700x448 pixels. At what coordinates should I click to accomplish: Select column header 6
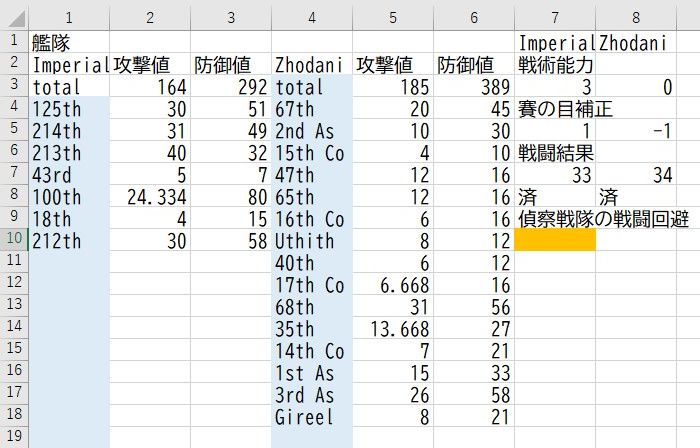[474, 17]
